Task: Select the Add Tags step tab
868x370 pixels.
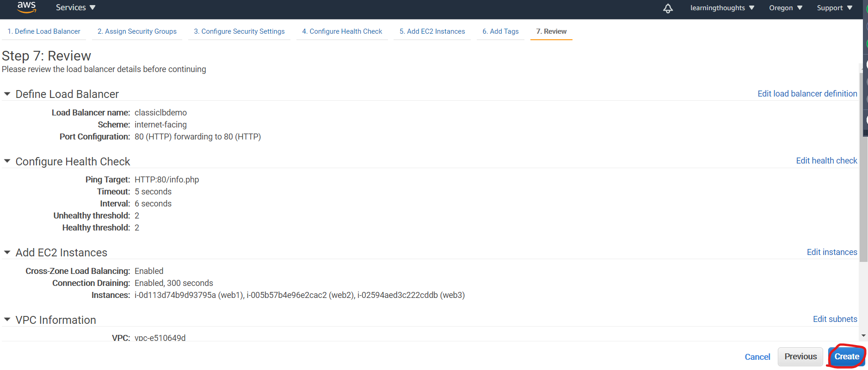Action: [500, 31]
